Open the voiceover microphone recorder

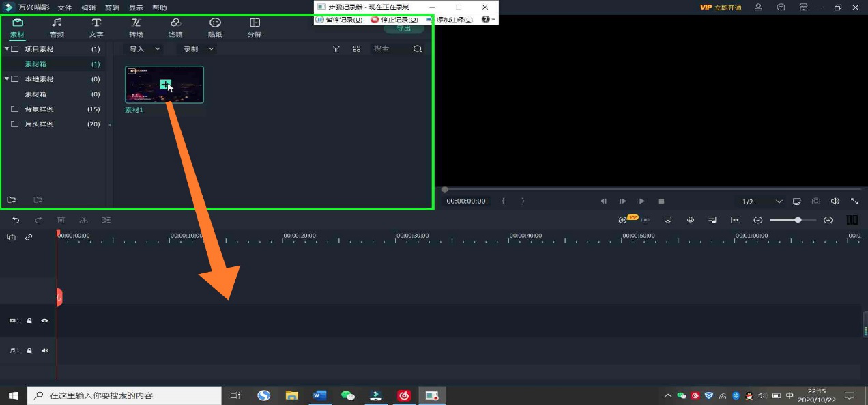(x=691, y=220)
